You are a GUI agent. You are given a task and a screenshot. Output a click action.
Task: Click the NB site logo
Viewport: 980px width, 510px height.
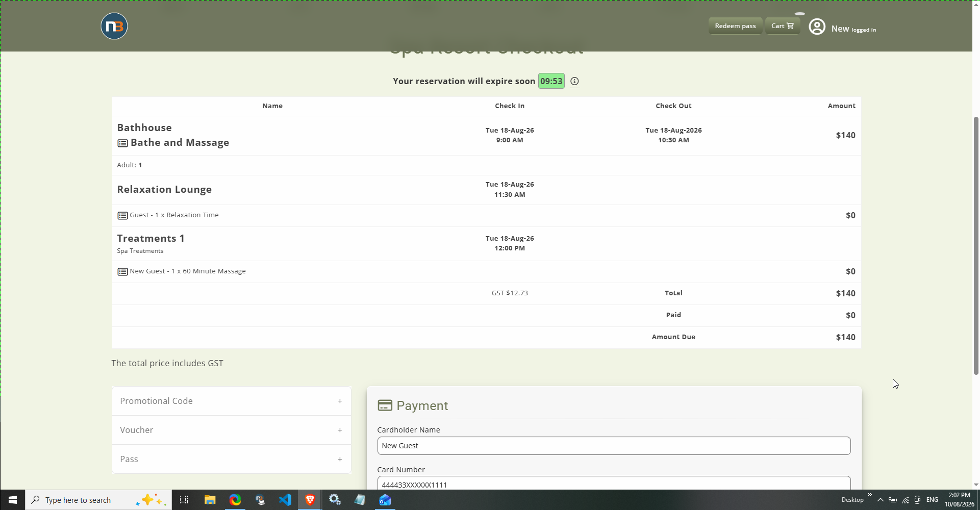[x=114, y=26]
